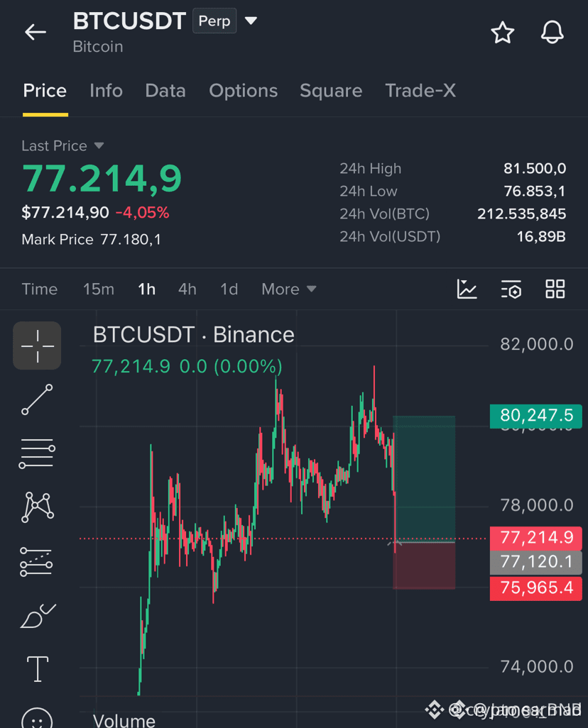
Task: Open the grid layout icon
Action: (x=555, y=289)
